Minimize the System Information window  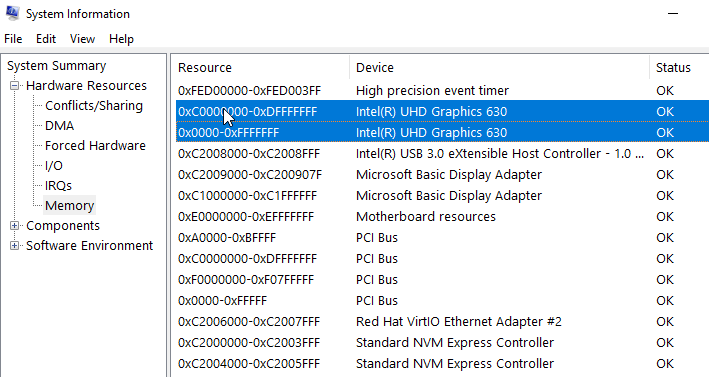(673, 14)
